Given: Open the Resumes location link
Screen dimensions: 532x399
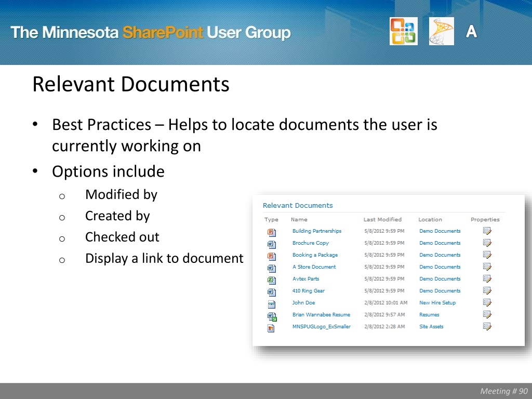Looking at the screenshot, I should 429,314.
